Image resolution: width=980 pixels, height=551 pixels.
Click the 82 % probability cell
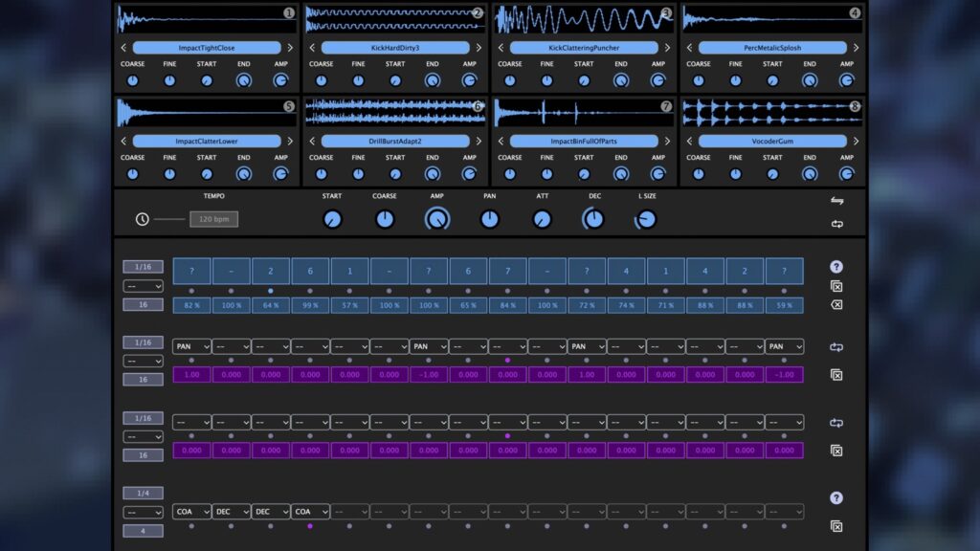[x=191, y=305]
